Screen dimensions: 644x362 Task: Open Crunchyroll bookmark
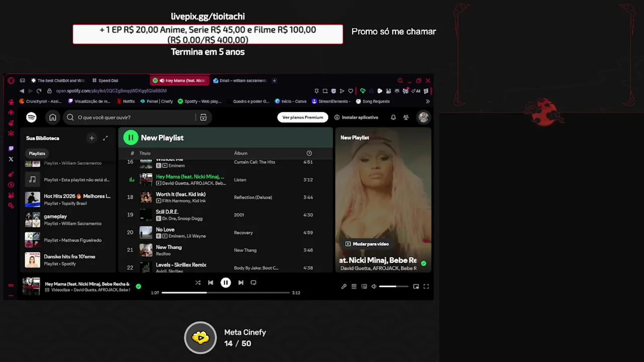point(40,101)
